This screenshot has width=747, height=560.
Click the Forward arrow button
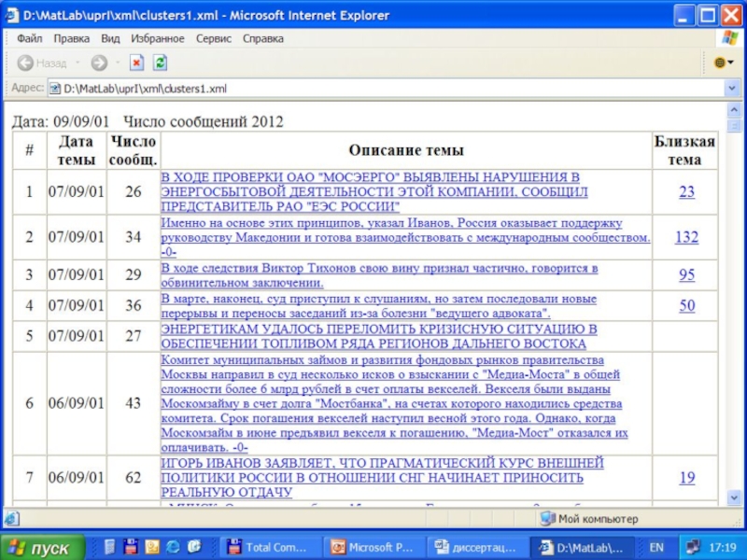98,63
